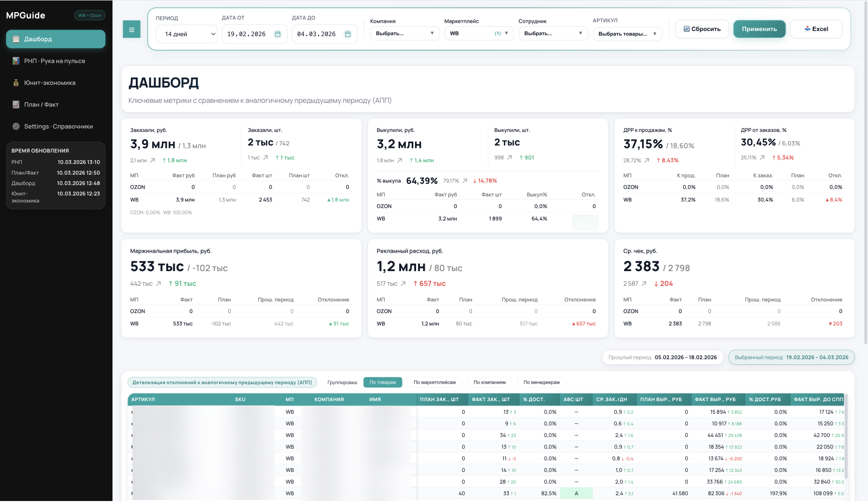The height and width of the screenshot is (502, 868).
Task: Click the ФАКТ ЗАК., ШТ column header
Action: (491, 399)
